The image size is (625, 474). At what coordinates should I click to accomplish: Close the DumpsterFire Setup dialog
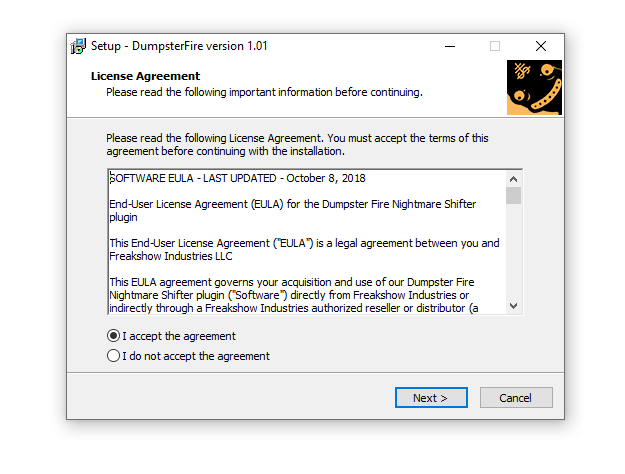tap(541, 46)
